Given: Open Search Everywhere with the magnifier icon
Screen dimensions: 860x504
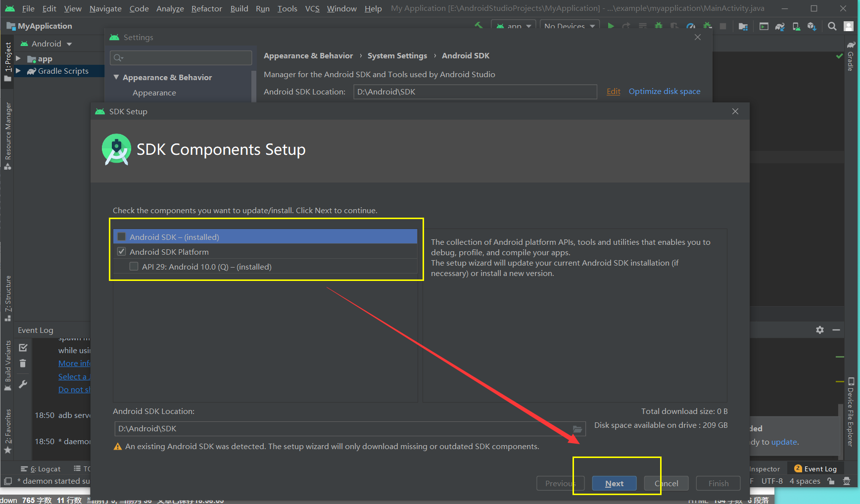Looking at the screenshot, I should click(x=832, y=26).
